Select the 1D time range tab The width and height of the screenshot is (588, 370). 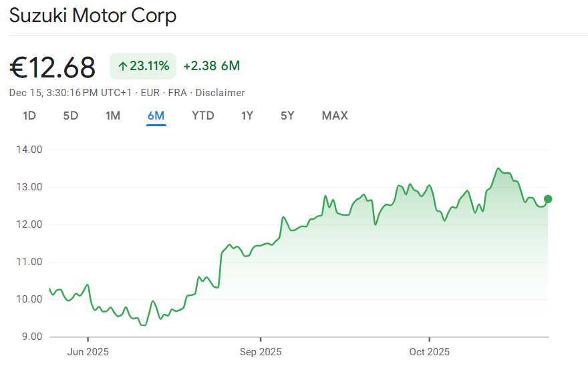click(x=29, y=116)
